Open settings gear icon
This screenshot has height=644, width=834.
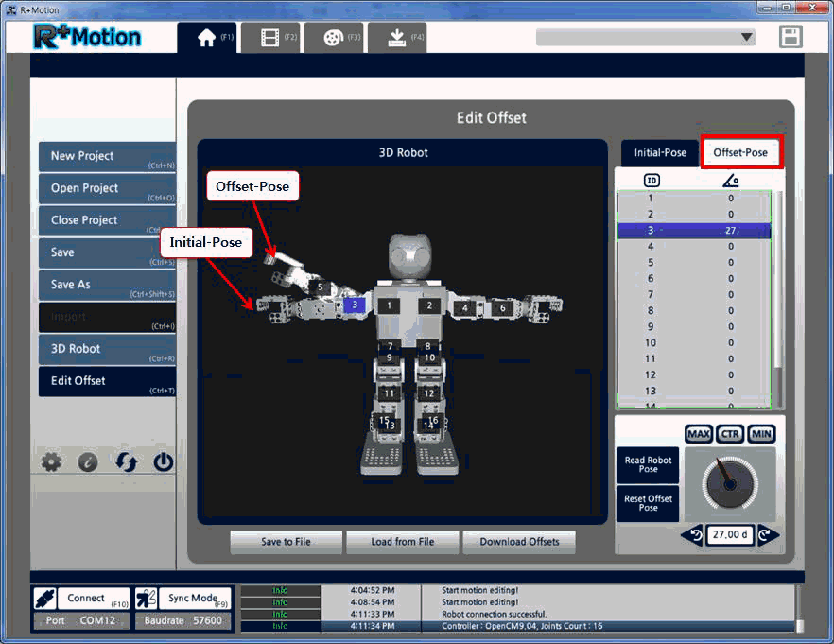(x=51, y=461)
